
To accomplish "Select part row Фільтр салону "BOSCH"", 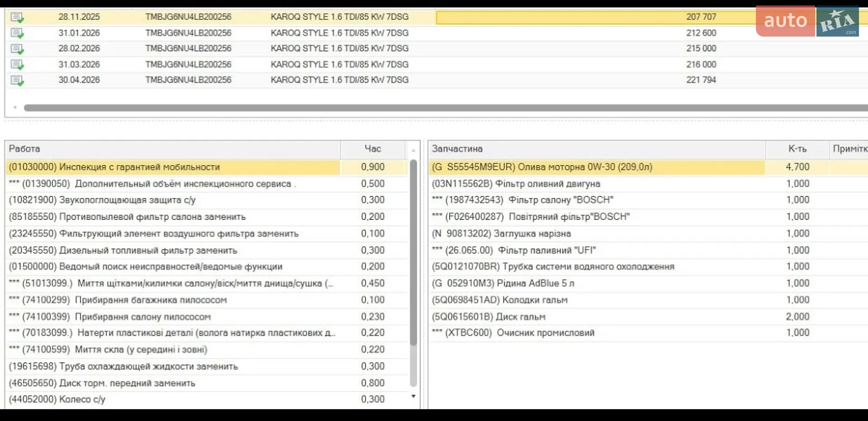I will pos(648,200).
